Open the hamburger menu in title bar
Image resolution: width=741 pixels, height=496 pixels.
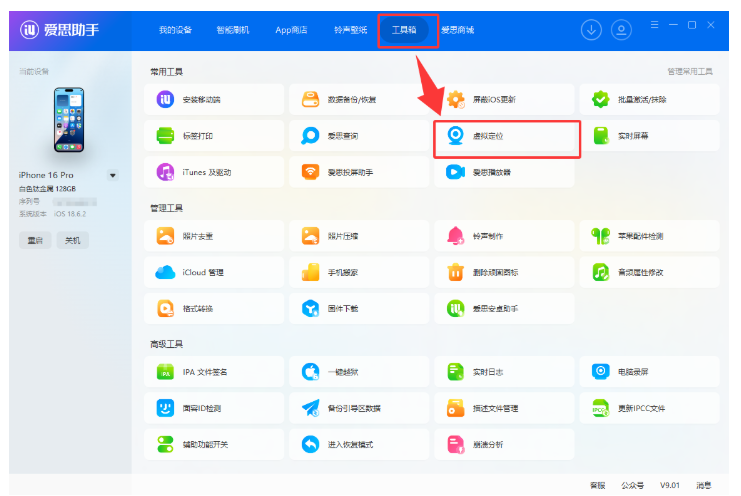pyautogui.click(x=655, y=24)
